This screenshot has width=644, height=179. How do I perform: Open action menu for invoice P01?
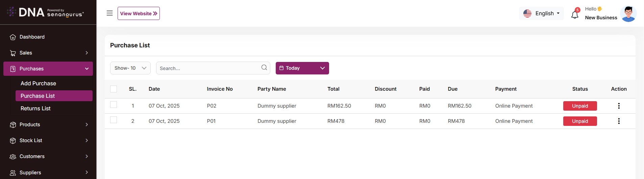[619, 121]
